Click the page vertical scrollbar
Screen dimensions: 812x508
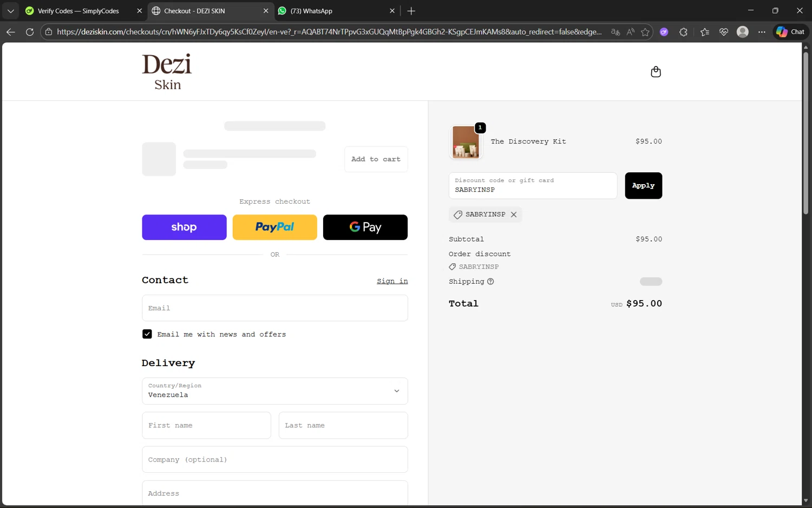[806, 134]
